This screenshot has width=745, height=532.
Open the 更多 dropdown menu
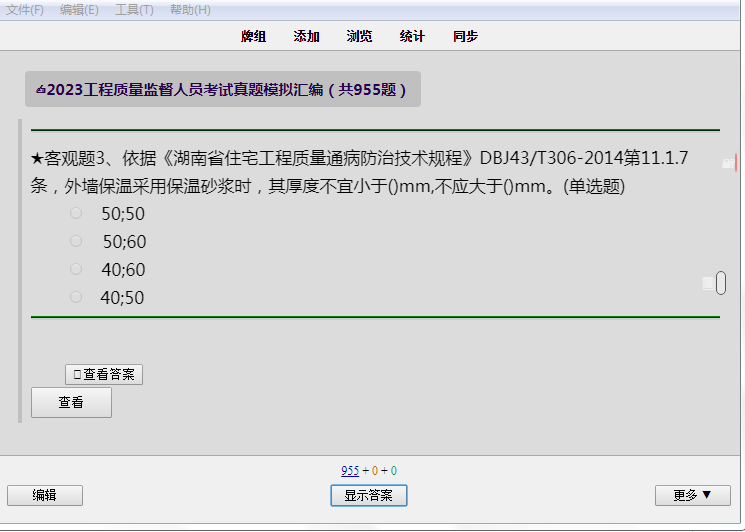coord(693,495)
